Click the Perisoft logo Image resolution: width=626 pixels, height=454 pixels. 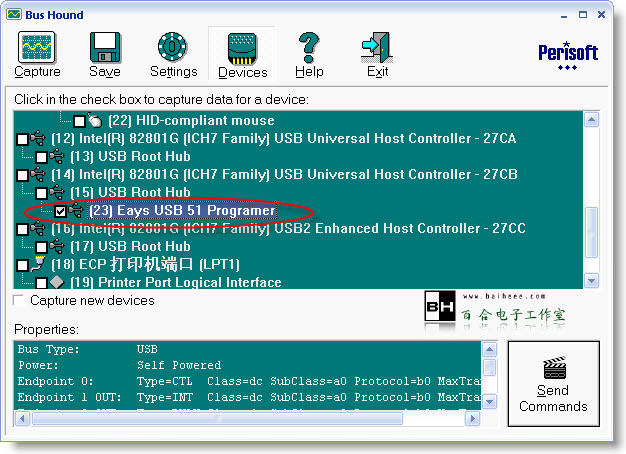pos(568,56)
